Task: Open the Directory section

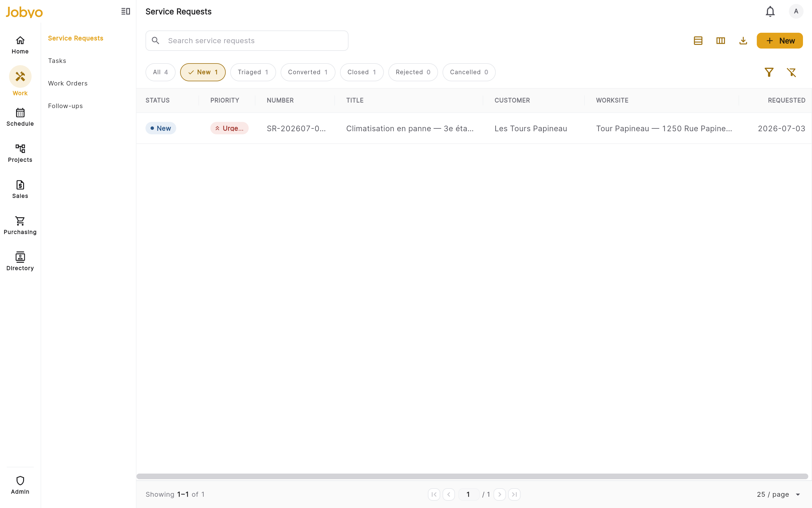Action: [20, 262]
